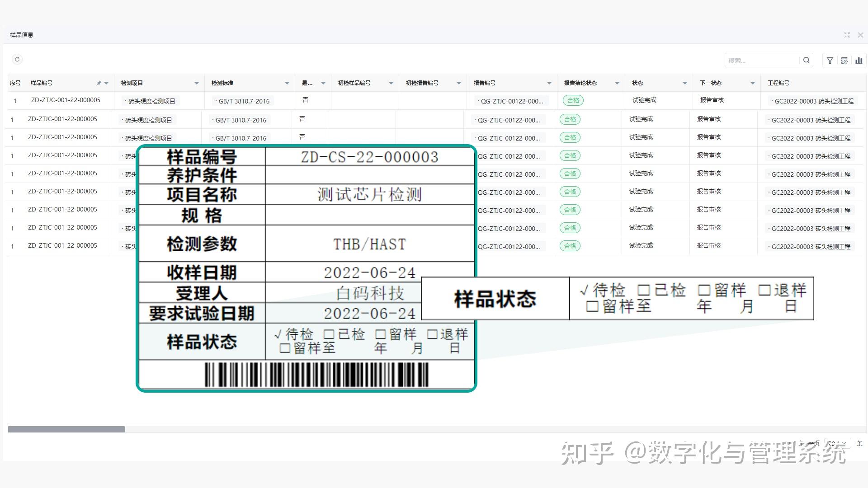Open the filter funnel icon

coord(830,60)
